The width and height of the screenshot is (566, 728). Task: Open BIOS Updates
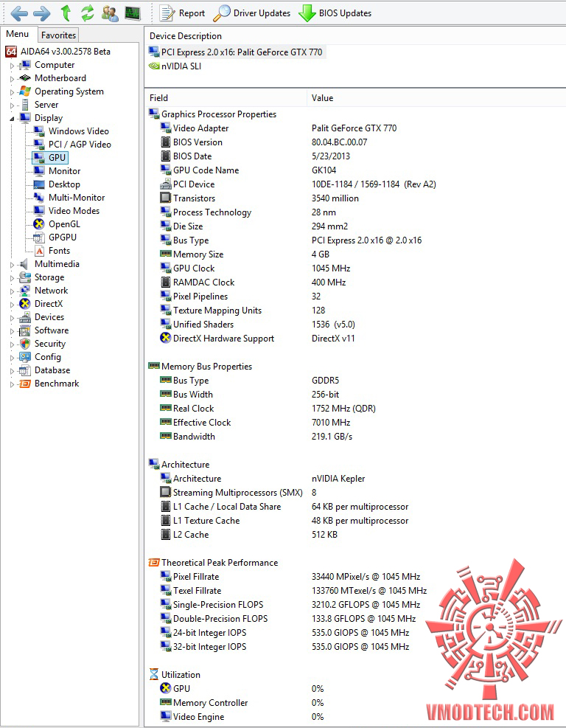coord(335,13)
